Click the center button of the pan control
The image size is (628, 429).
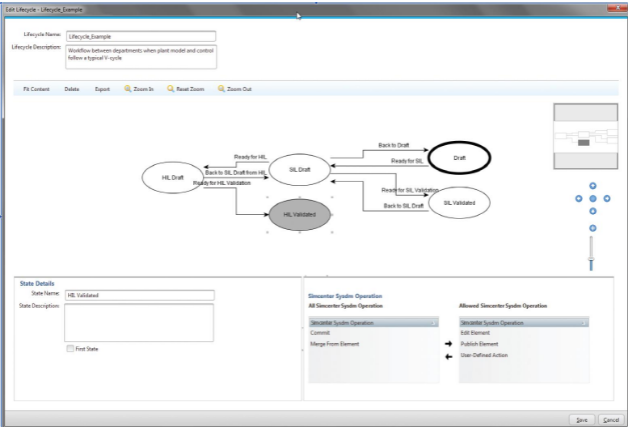pyautogui.click(x=593, y=199)
